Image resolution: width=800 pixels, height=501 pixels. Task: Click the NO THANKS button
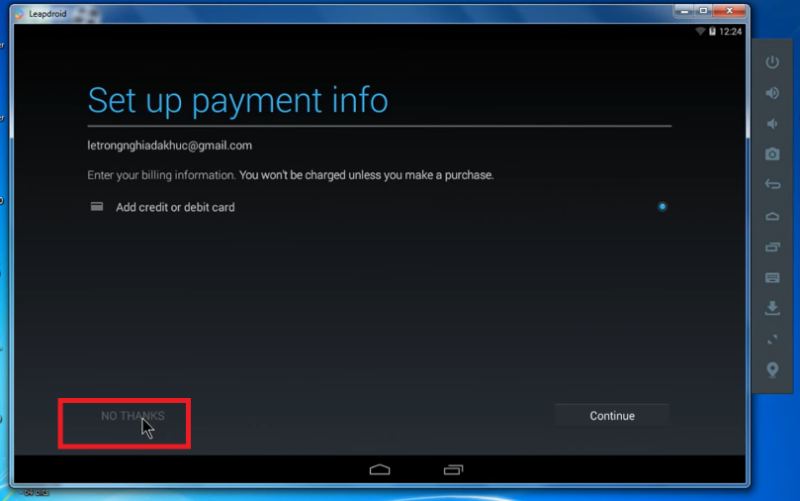tap(132, 416)
